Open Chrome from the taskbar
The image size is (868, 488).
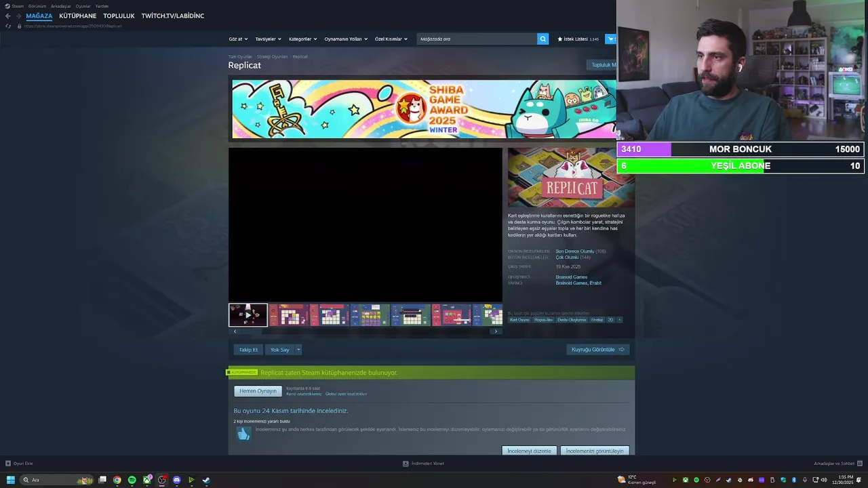point(117,480)
